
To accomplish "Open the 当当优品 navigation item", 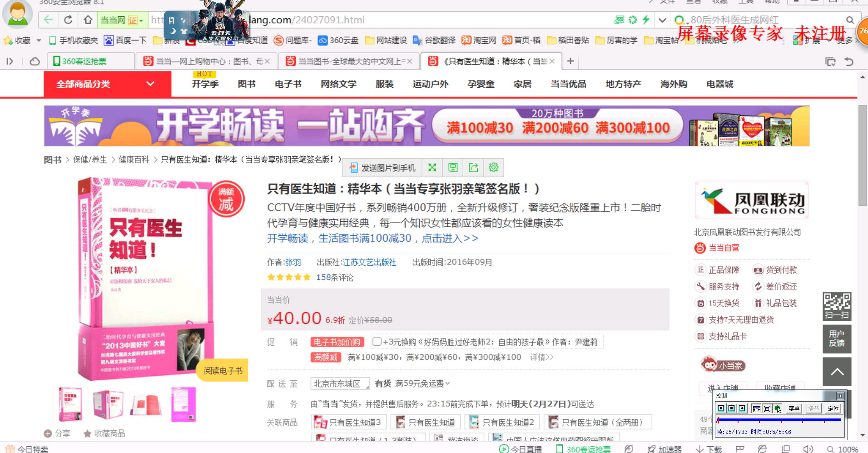I will pos(568,84).
